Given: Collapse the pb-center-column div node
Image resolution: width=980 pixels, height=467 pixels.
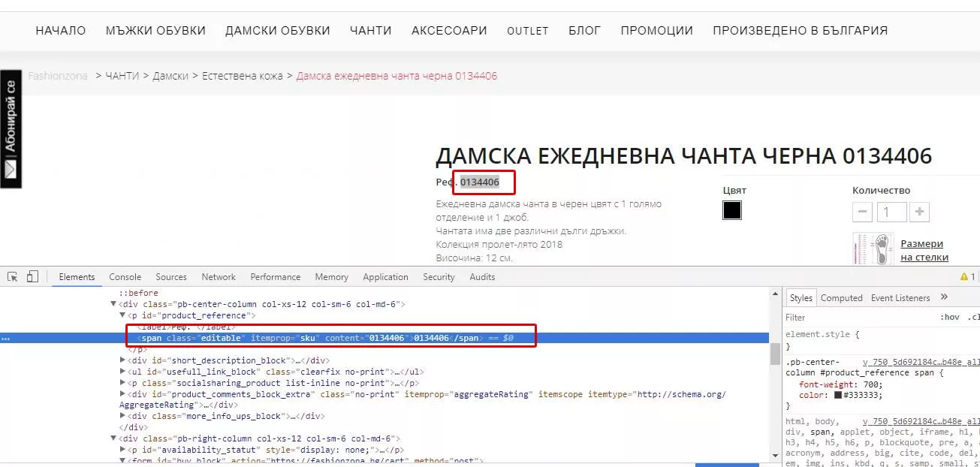Looking at the screenshot, I should pyautogui.click(x=114, y=304).
